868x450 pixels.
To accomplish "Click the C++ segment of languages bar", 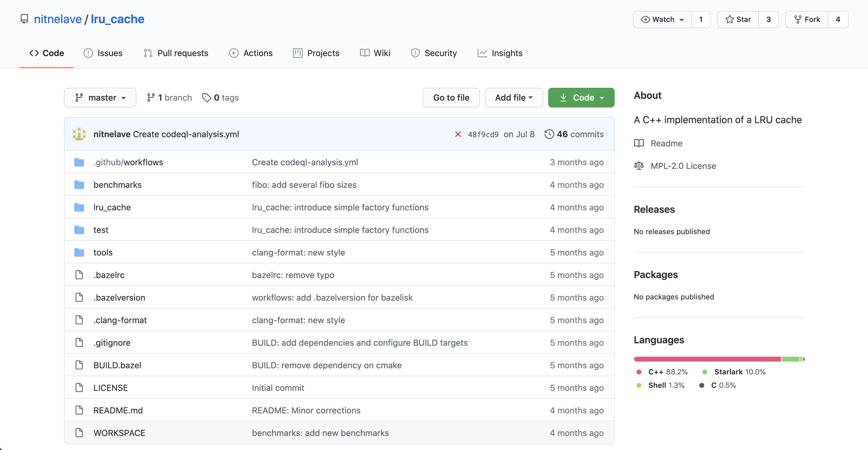I will point(707,359).
